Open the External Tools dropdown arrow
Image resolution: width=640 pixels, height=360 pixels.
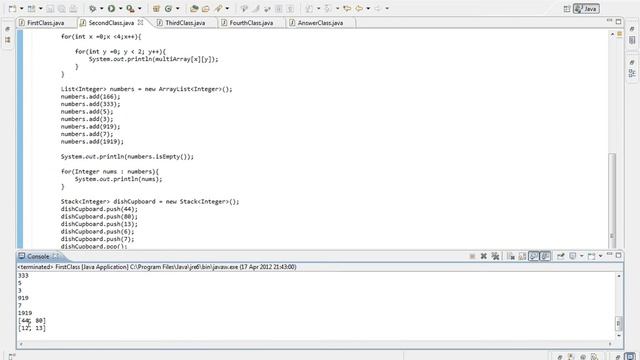(x=140, y=9)
